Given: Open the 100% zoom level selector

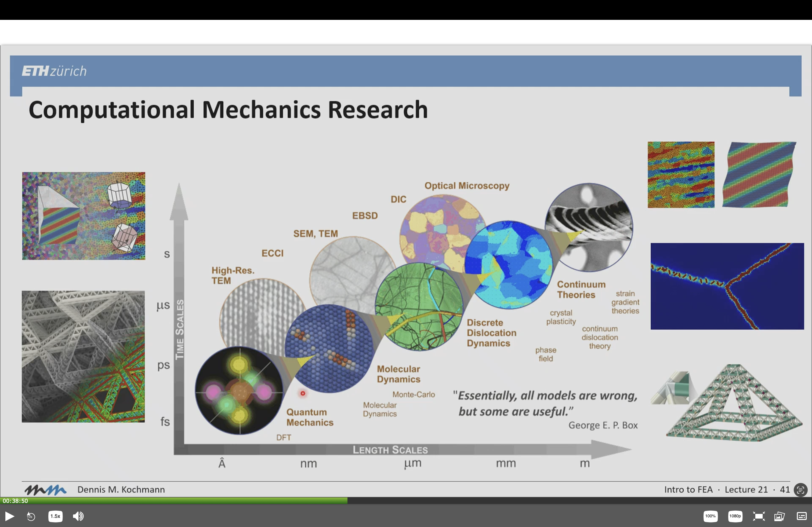Looking at the screenshot, I should [x=710, y=516].
